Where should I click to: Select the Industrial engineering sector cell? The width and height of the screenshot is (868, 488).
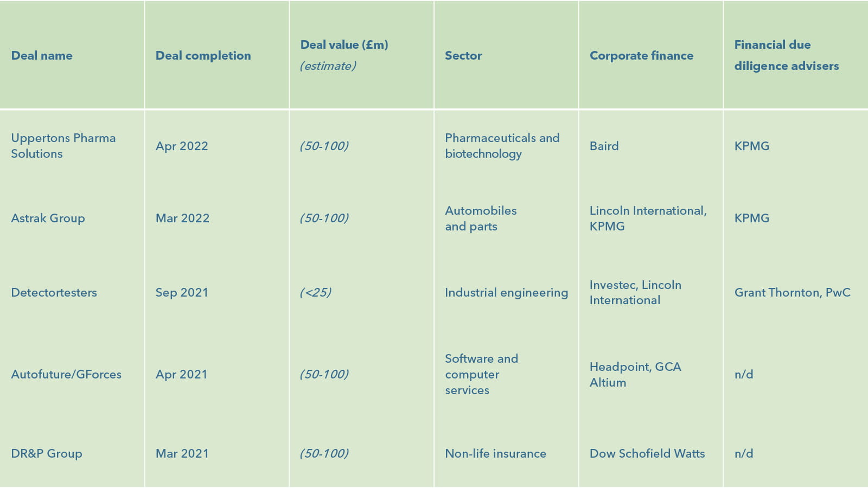(x=506, y=293)
